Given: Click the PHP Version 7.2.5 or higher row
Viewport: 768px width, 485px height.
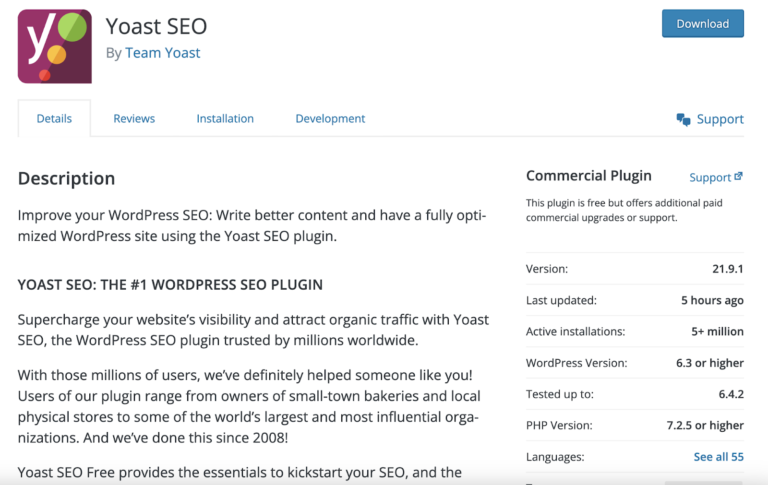Looking at the screenshot, I should click(x=635, y=425).
